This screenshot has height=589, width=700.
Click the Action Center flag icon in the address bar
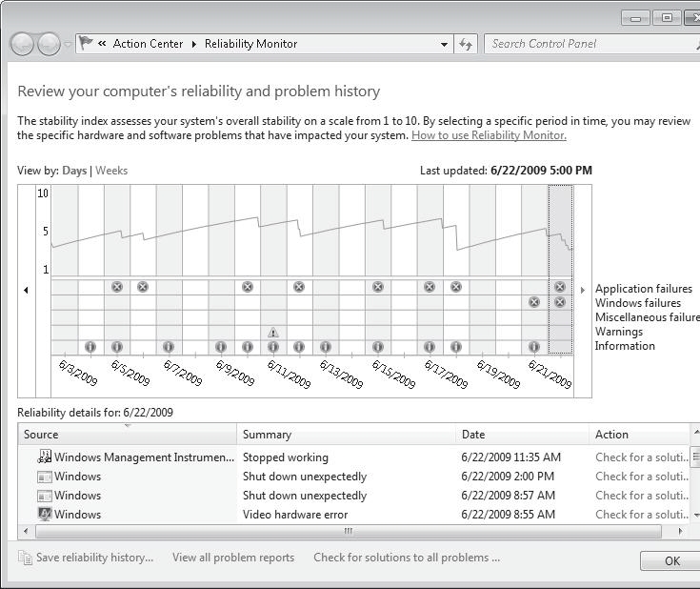pyautogui.click(x=86, y=43)
